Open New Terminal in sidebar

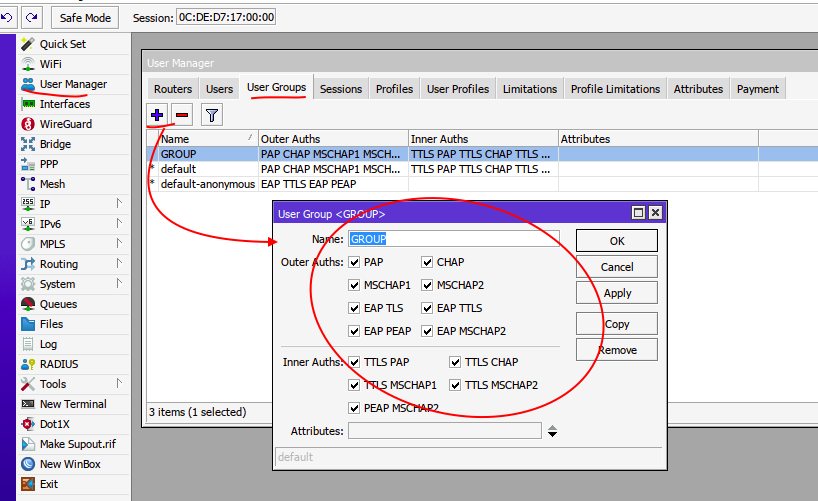[74, 404]
